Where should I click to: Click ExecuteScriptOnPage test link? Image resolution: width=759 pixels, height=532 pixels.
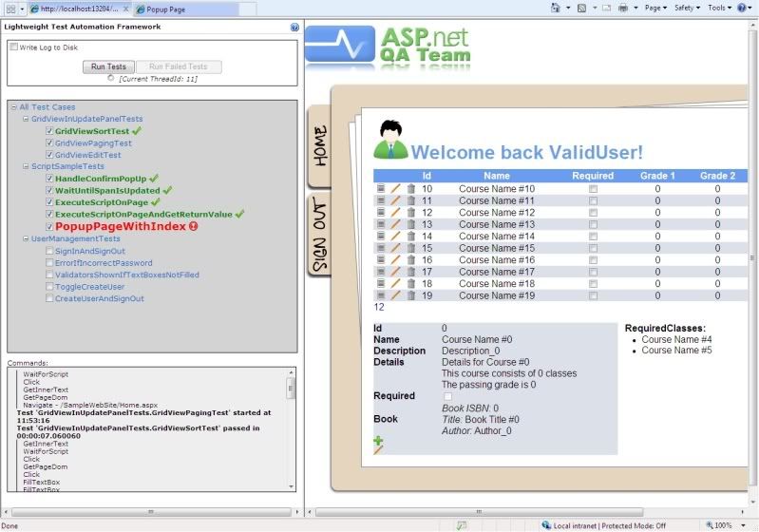click(x=102, y=202)
